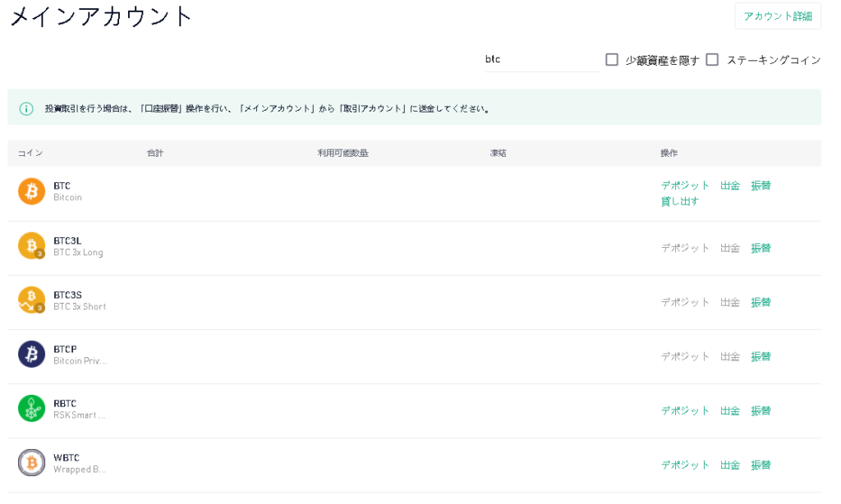Toggle the 少額資産を隠す checkbox
Image resolution: width=841 pixels, height=504 pixels.
click(612, 60)
